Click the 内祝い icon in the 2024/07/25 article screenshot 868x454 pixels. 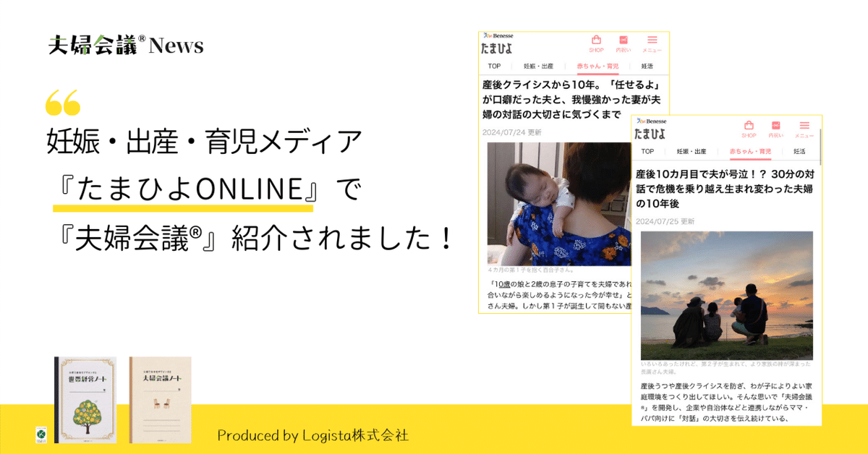(775, 125)
